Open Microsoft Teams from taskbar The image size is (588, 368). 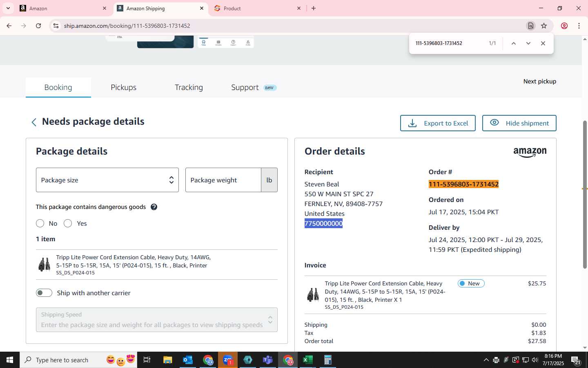[268, 360]
